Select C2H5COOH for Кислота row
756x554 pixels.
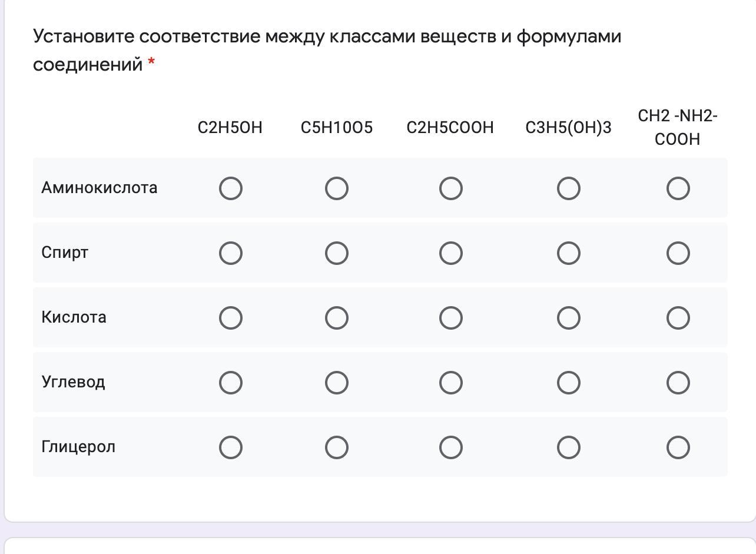pos(450,318)
